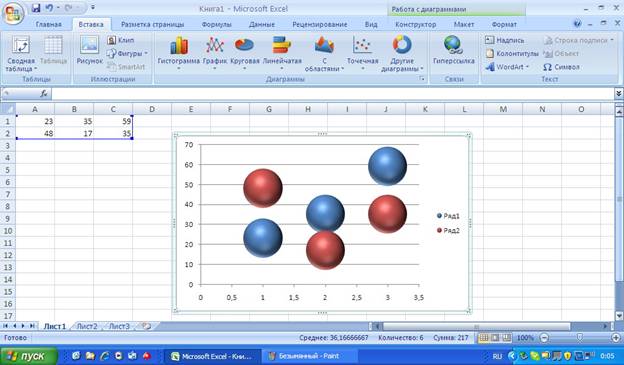The width and height of the screenshot is (624, 365).
Task: Select the Линейчатая bar chart icon
Action: pyautogui.click(x=282, y=53)
